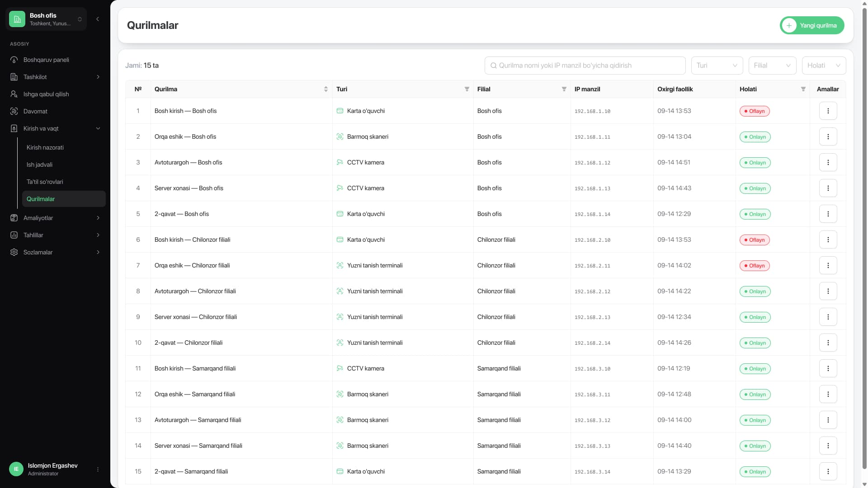Open Ta'til so'rovlari submenu item

tap(64, 182)
